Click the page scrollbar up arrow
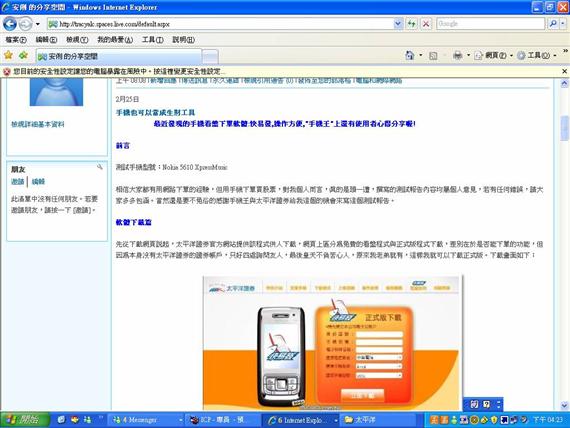The width and height of the screenshot is (570, 428). (x=564, y=84)
